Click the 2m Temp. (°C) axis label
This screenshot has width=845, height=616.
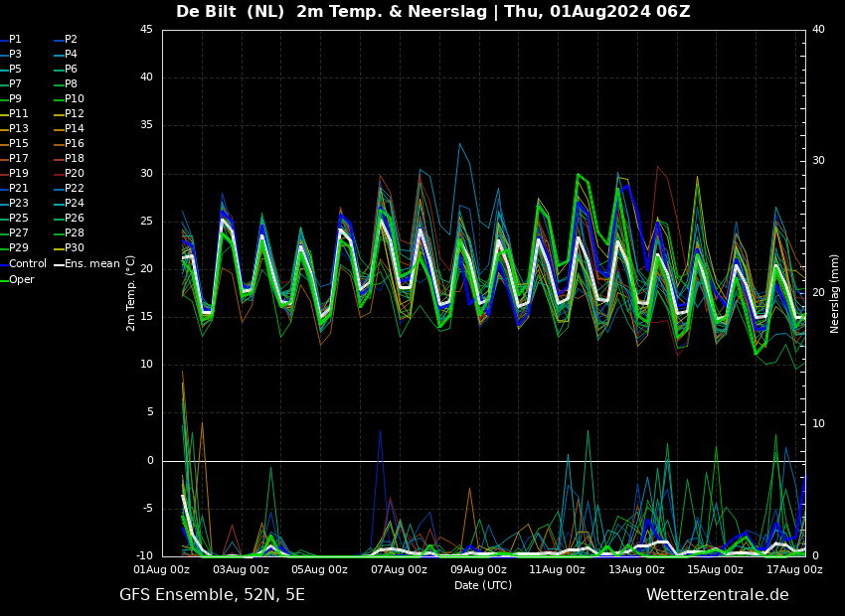(131, 293)
